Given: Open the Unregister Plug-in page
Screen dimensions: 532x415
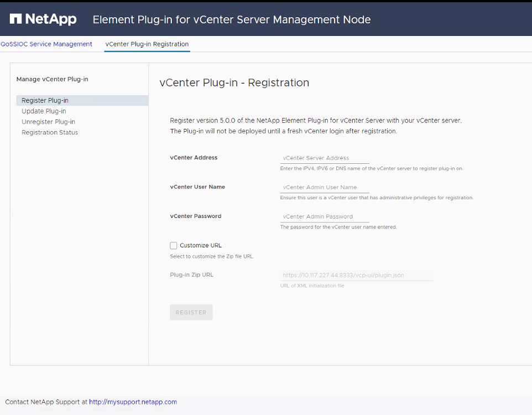Looking at the screenshot, I should tap(48, 121).
